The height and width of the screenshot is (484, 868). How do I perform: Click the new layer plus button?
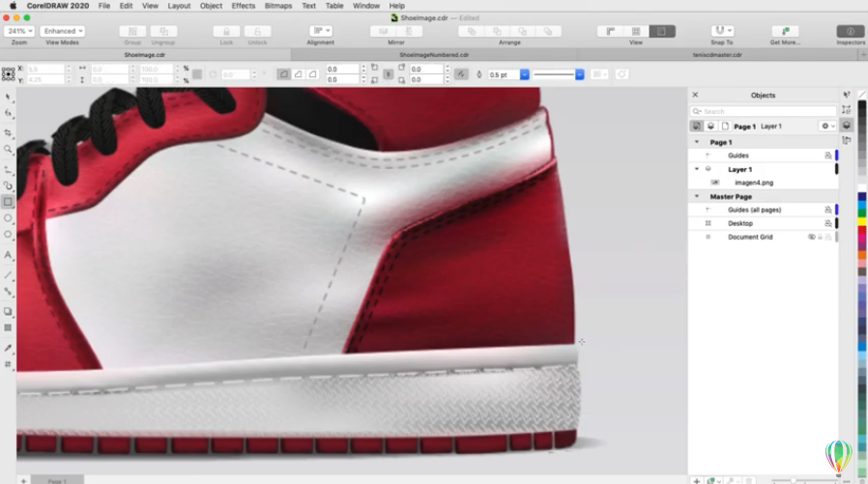click(697, 481)
